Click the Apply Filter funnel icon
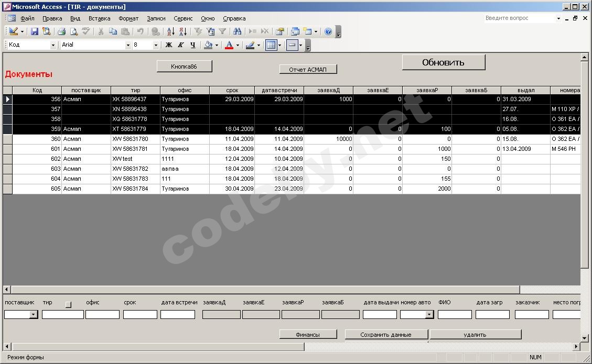592x364 pixels. [x=222, y=31]
